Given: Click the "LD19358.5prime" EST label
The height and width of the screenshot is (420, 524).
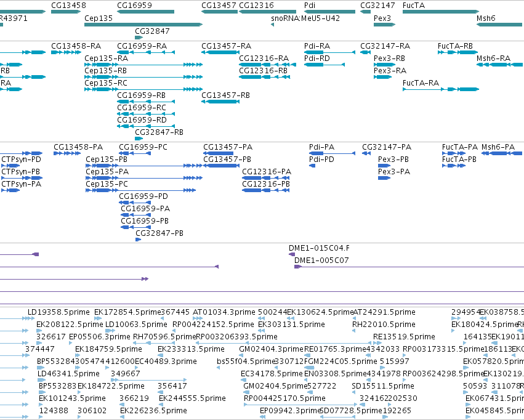Looking at the screenshot, I should pos(58,312).
